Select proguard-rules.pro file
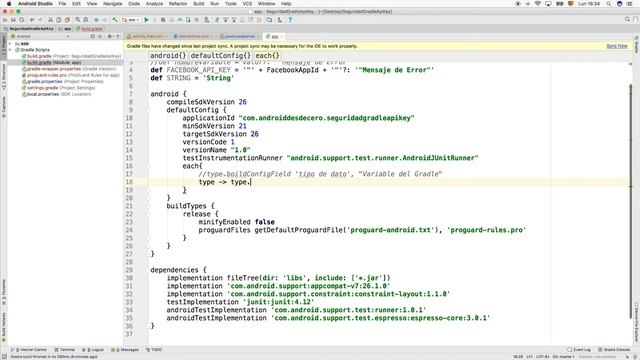 coord(70,75)
